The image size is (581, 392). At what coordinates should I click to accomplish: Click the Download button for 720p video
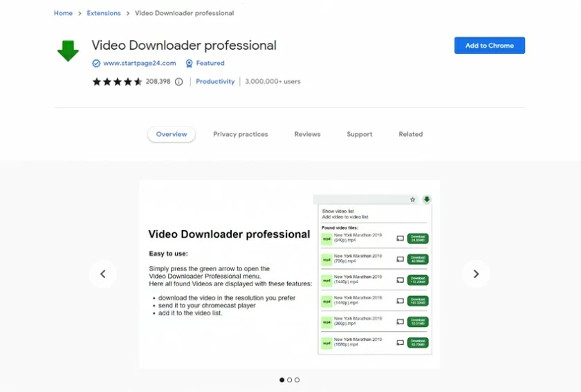click(x=418, y=259)
